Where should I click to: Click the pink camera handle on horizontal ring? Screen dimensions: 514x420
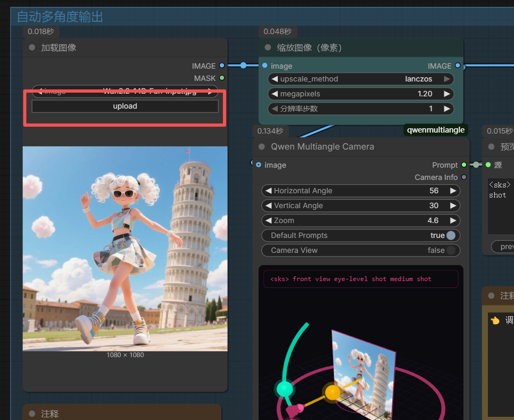[x=294, y=410]
